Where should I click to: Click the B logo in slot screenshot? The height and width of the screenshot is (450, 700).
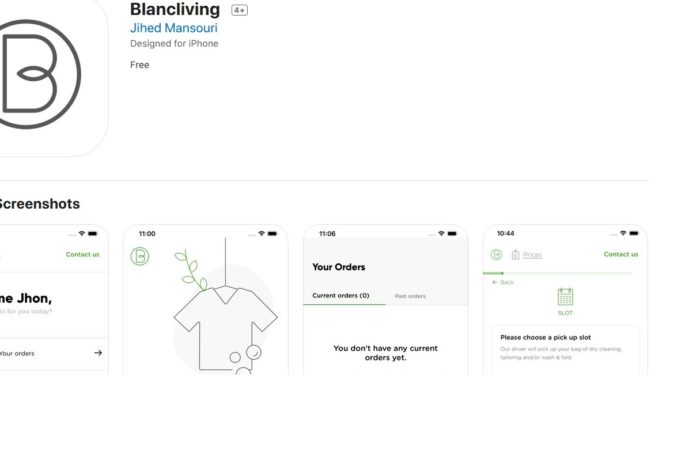496,255
